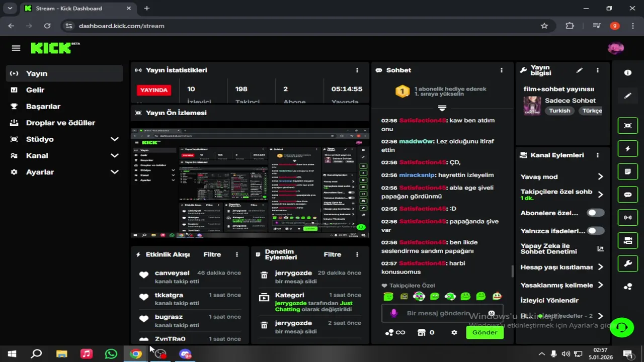Image resolution: width=644 pixels, height=362 pixels.
Task: Insert the last clown-hat emote
Action: click(497, 296)
